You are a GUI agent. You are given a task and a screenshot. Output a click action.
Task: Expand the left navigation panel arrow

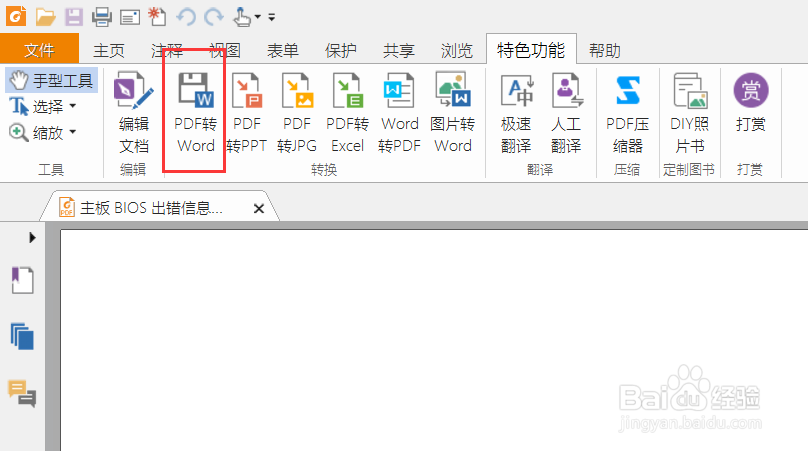[32, 237]
